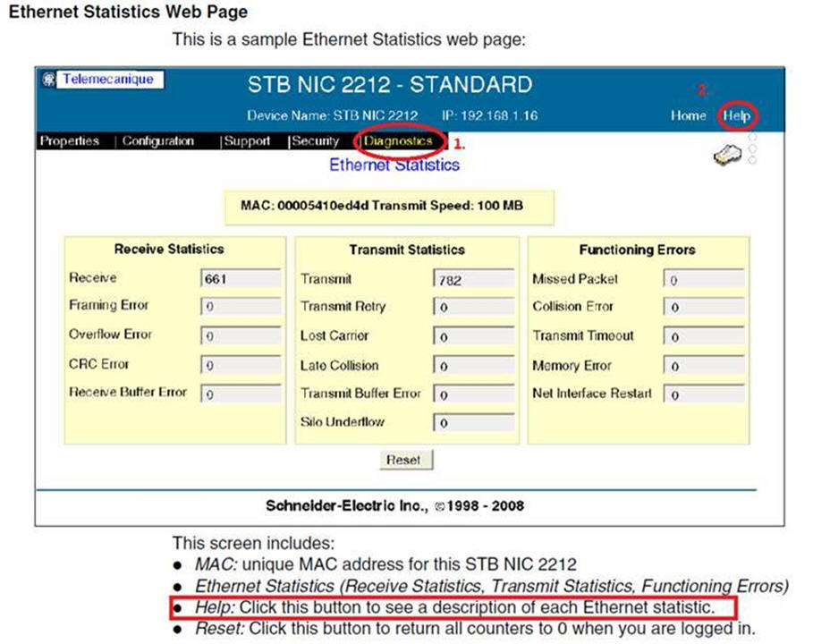Click the Missed Packet label
The height and width of the screenshot is (644, 813).
(575, 279)
